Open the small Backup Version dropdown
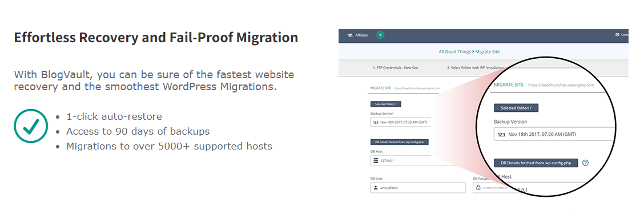The image size is (644, 222). (x=401, y=122)
